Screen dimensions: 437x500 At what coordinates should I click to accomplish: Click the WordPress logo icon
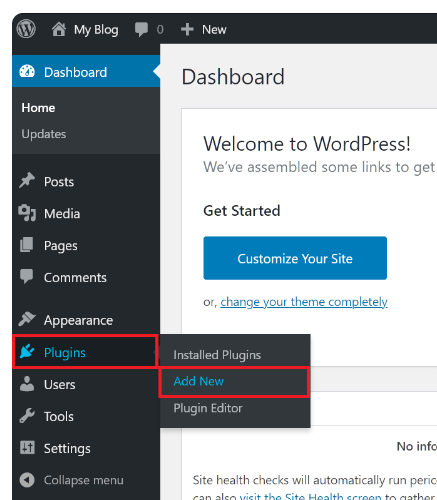click(26, 29)
